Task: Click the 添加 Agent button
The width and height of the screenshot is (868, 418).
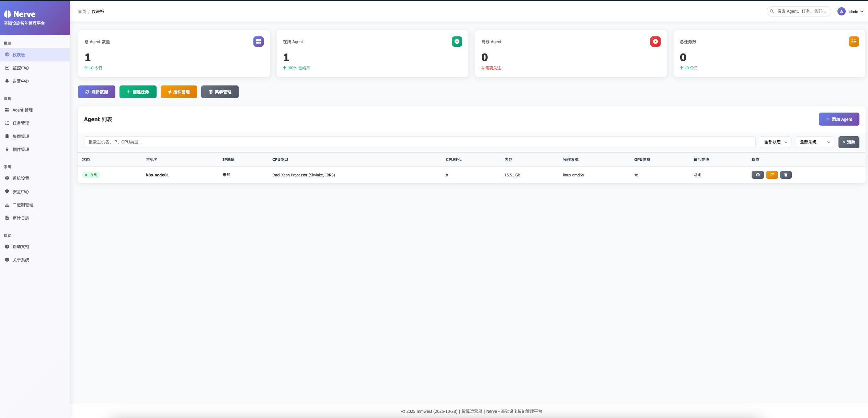Action: point(838,119)
